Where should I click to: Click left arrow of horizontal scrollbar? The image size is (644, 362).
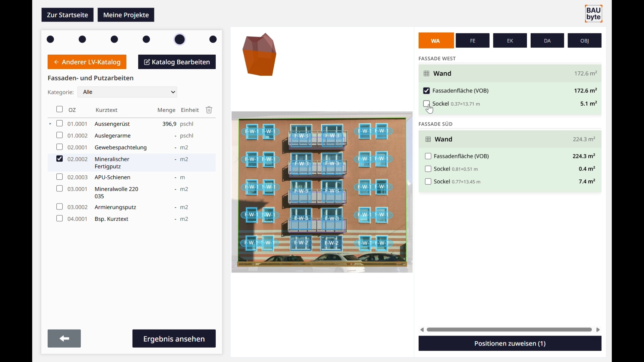422,330
